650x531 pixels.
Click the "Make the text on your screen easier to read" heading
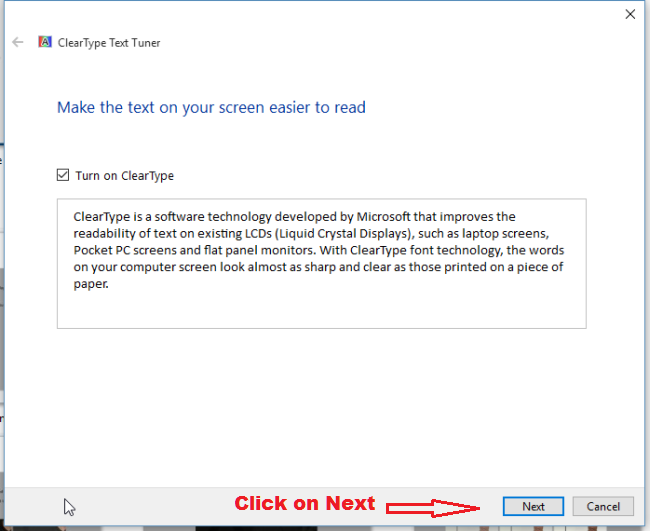click(x=211, y=107)
